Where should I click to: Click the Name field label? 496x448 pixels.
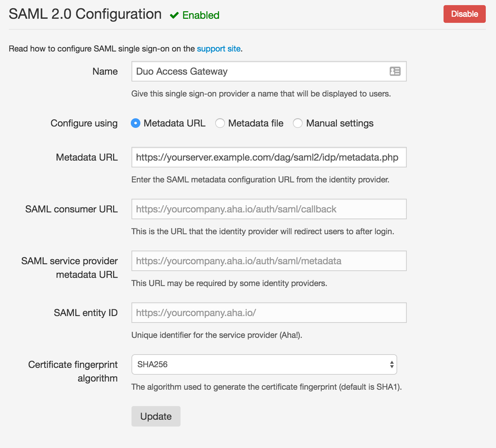105,71
